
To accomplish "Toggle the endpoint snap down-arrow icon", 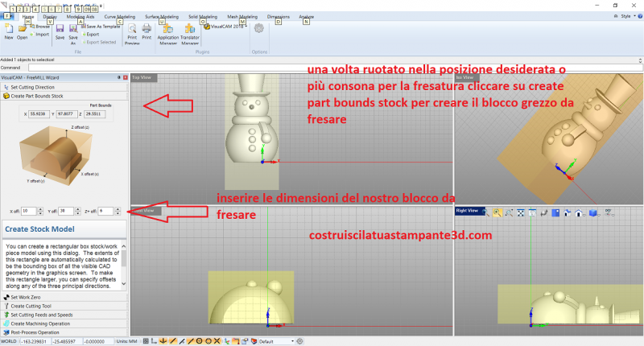I will 163,341.
